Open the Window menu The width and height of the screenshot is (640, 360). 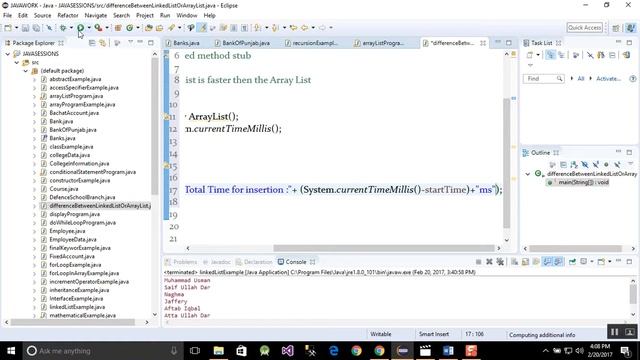[187, 16]
